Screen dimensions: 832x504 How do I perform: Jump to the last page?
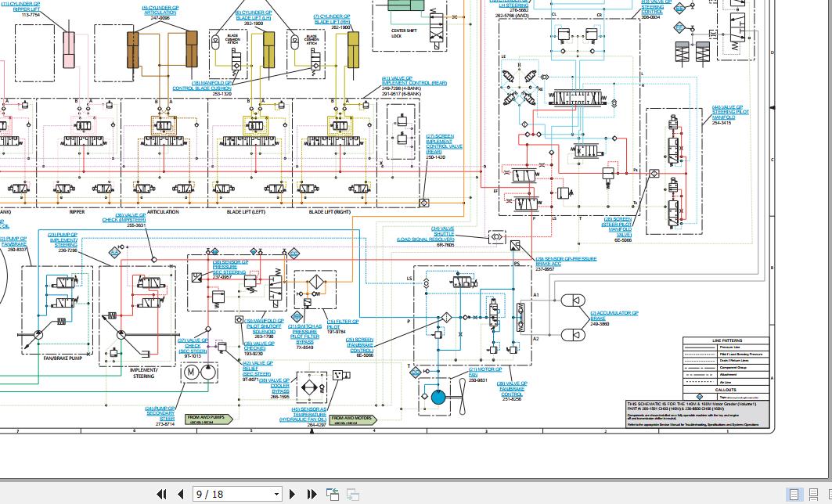[x=312, y=494]
